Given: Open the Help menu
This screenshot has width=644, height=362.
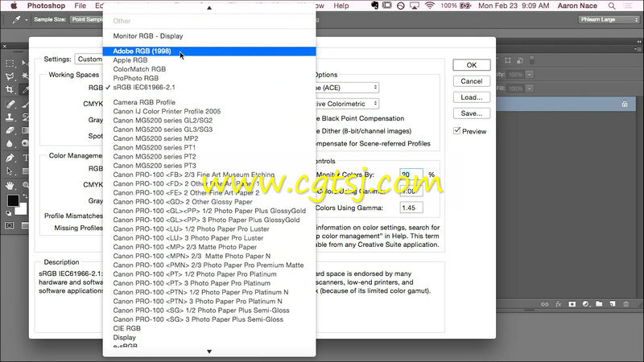Looking at the screenshot, I should pyautogui.click(x=341, y=6).
